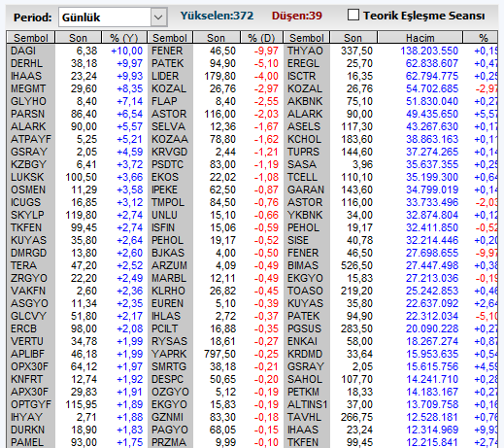504x448 pixels.
Task: Select THYAO in the volume list
Action: pyautogui.click(x=305, y=51)
